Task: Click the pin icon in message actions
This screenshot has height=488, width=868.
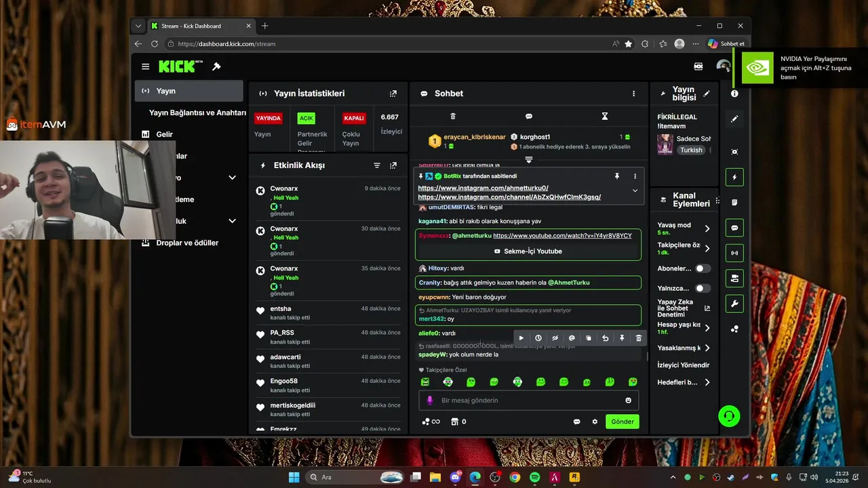Action: pyautogui.click(x=622, y=338)
